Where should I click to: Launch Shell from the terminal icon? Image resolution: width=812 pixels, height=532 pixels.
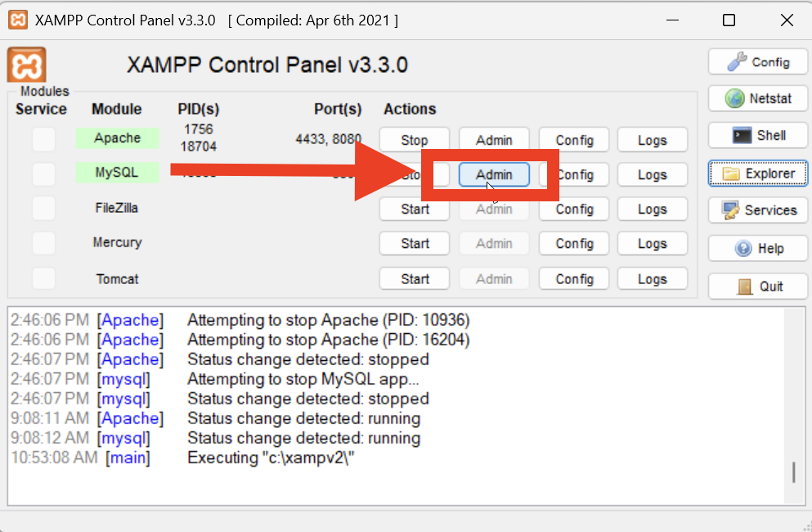tap(758, 135)
